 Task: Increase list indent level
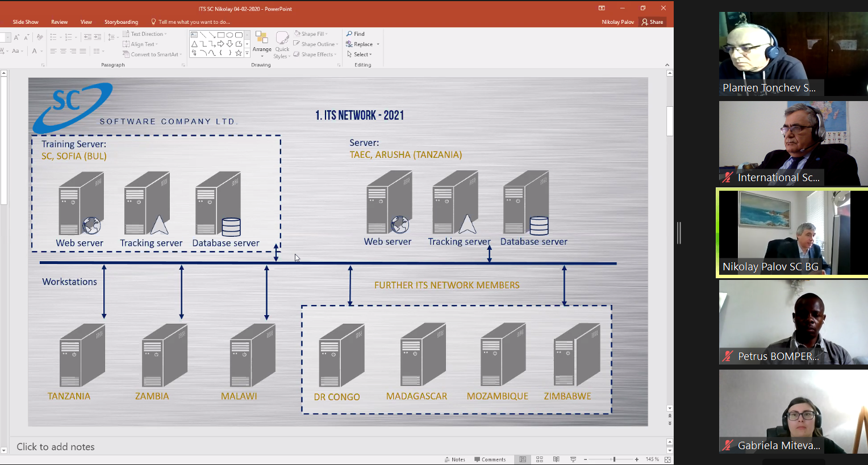98,37
